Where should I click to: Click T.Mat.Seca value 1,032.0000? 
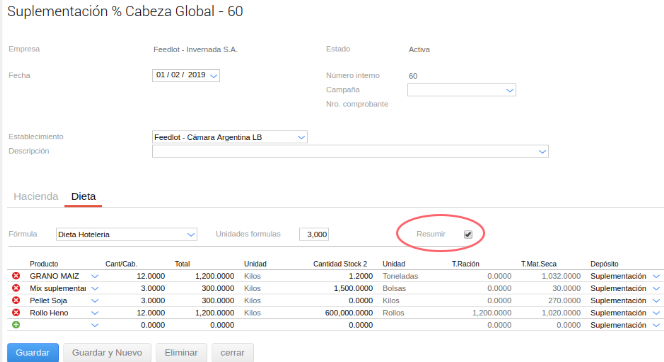[561, 276]
